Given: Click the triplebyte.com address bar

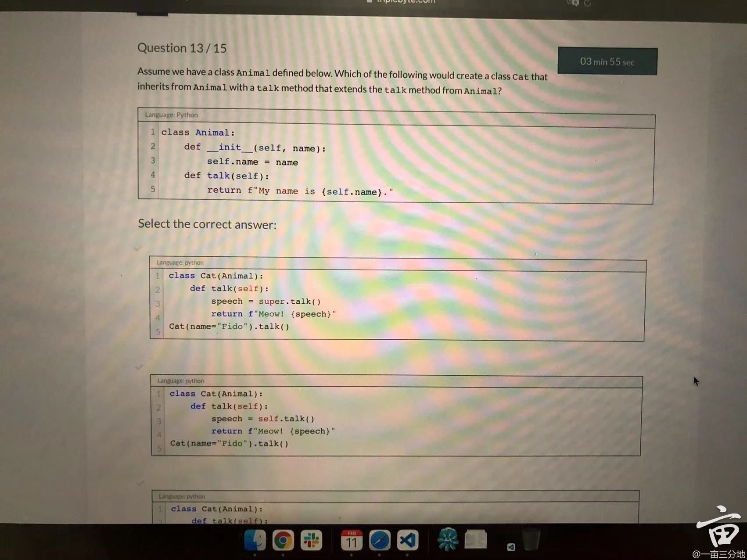Looking at the screenshot, I should tap(402, 2).
